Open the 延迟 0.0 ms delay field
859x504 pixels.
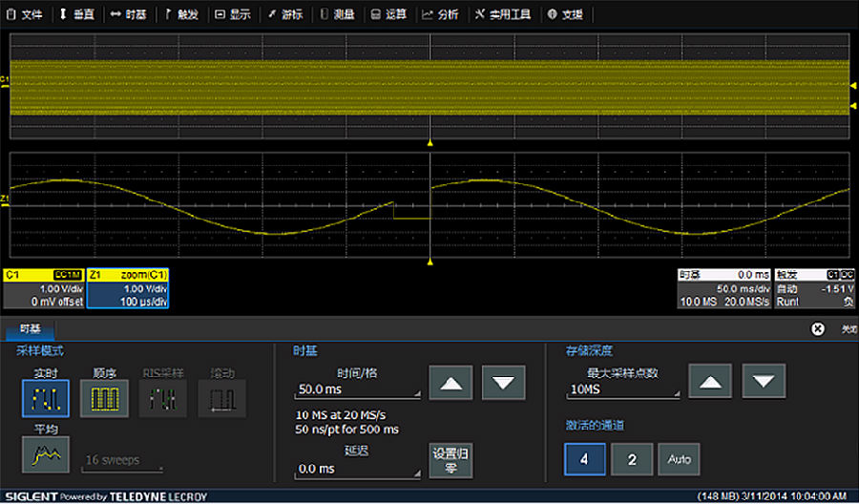coord(358,469)
